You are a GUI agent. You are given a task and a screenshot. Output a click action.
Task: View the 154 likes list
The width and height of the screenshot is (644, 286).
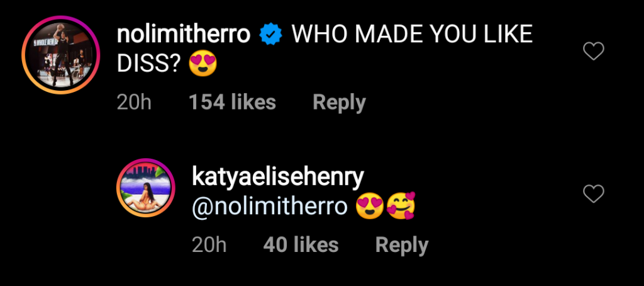232,102
